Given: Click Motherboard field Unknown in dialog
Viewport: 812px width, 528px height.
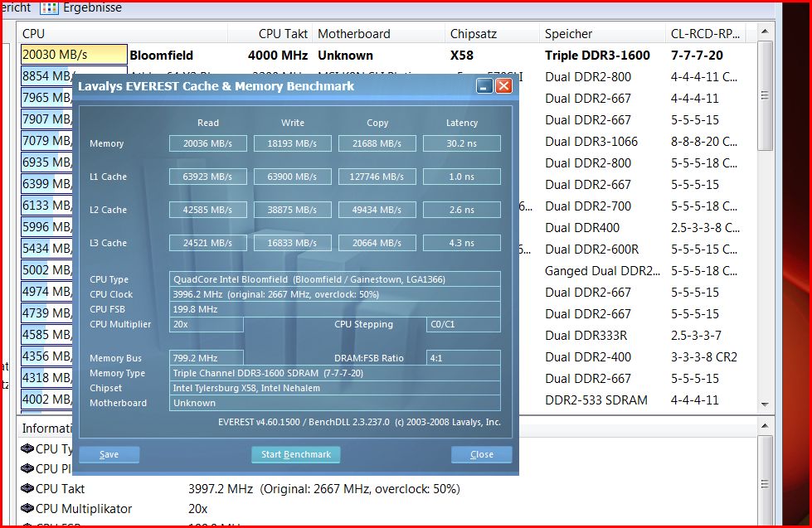Looking at the screenshot, I should tap(334, 403).
